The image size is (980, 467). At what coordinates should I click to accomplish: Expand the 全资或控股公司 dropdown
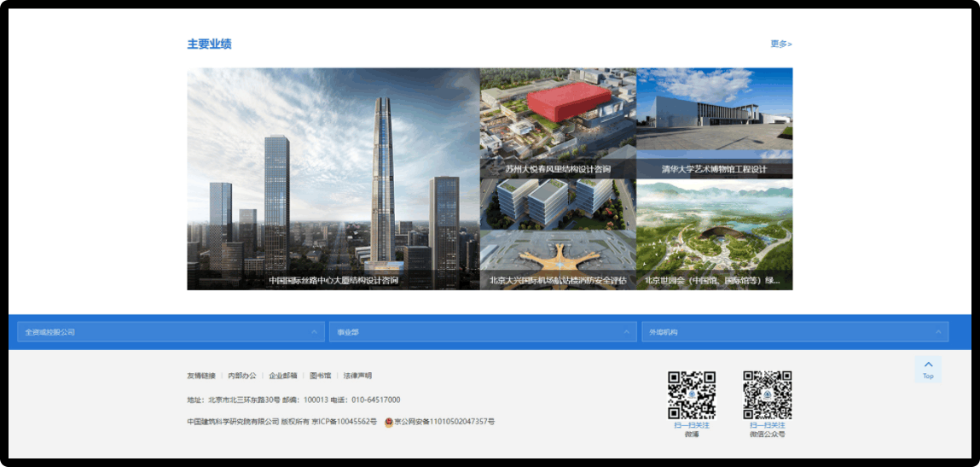point(171,332)
